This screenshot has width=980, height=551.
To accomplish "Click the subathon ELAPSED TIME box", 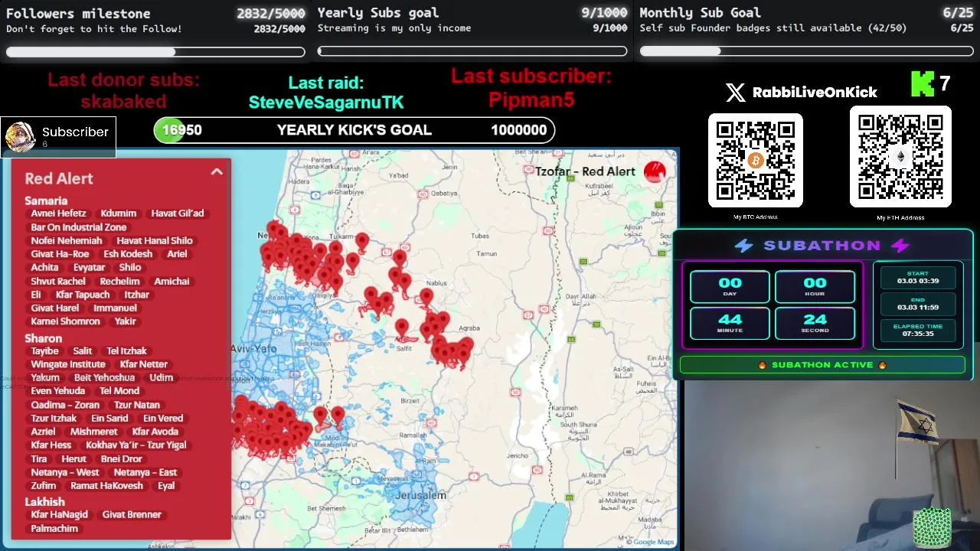I will pyautogui.click(x=918, y=330).
